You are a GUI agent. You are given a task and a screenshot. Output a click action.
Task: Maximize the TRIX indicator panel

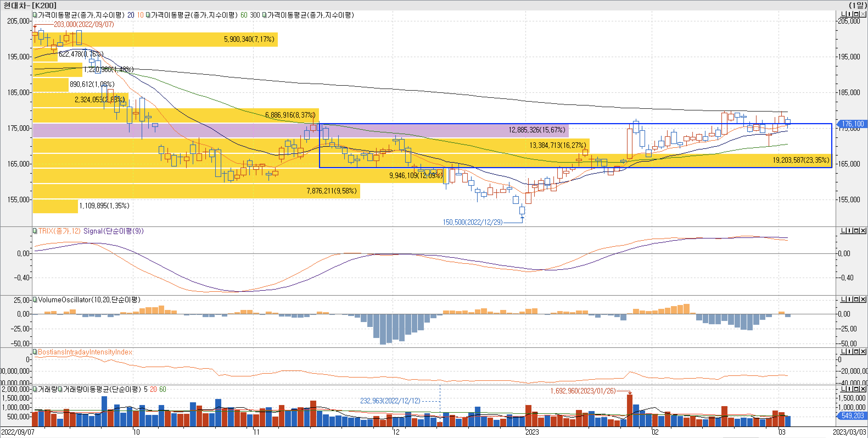point(856,231)
